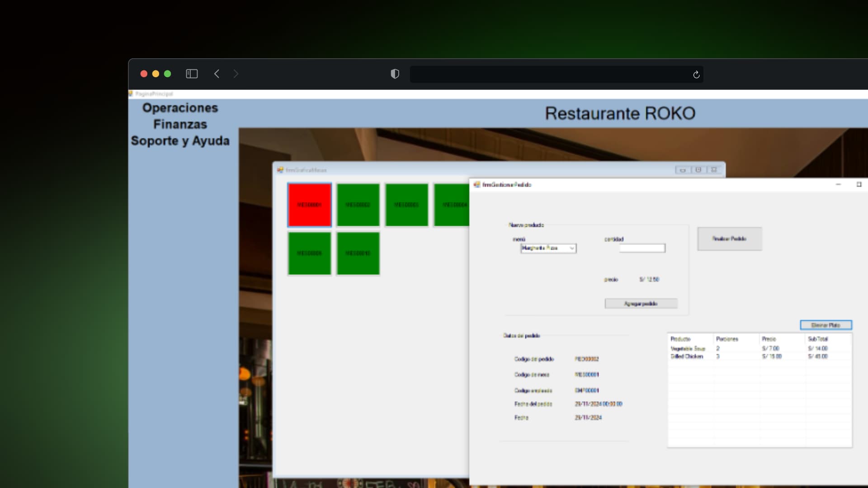Click the Codigo empleado value

[587, 390]
